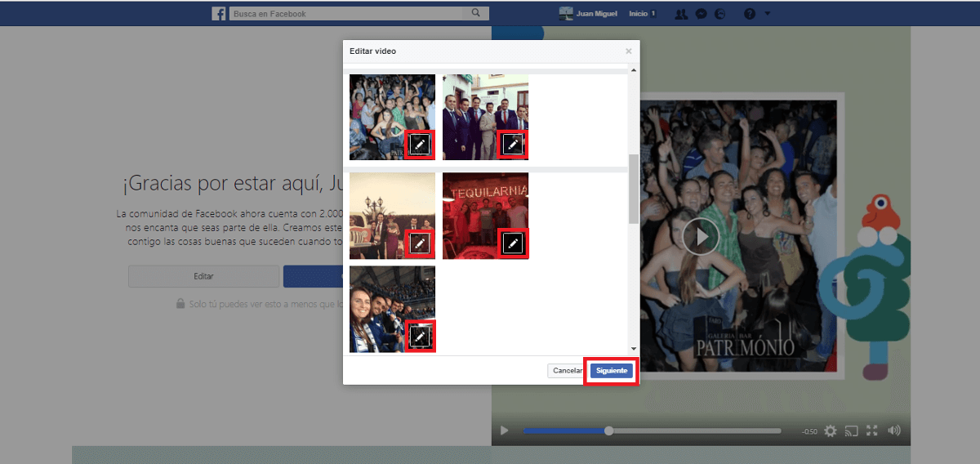Edit the Tequilarnia photo with pencil
This screenshot has height=464, width=980.
tap(513, 243)
